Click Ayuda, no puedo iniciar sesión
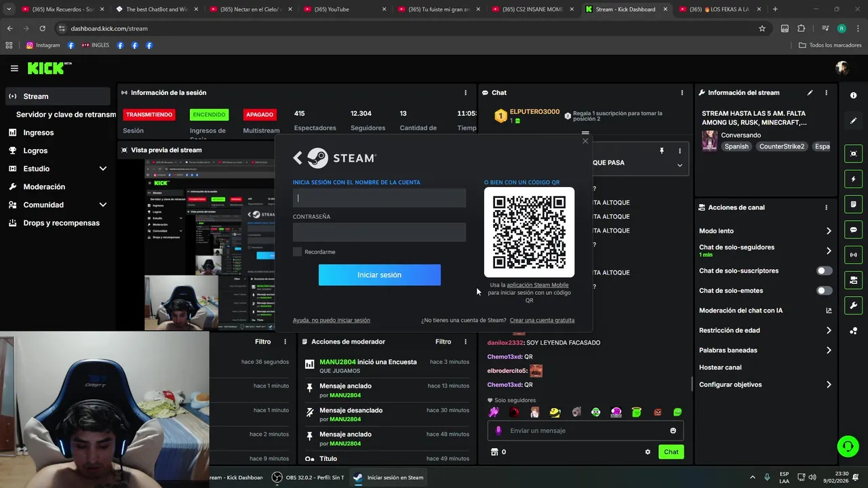The image size is (868, 488). (x=332, y=320)
